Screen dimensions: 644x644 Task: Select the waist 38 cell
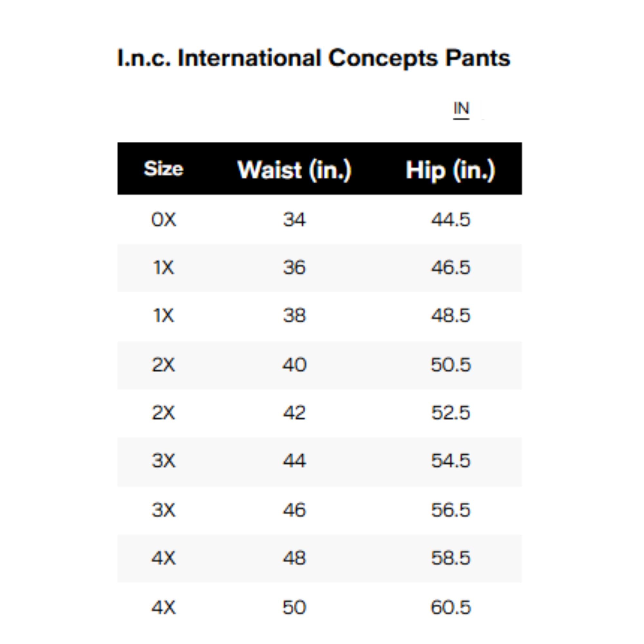pyautogui.click(x=294, y=316)
